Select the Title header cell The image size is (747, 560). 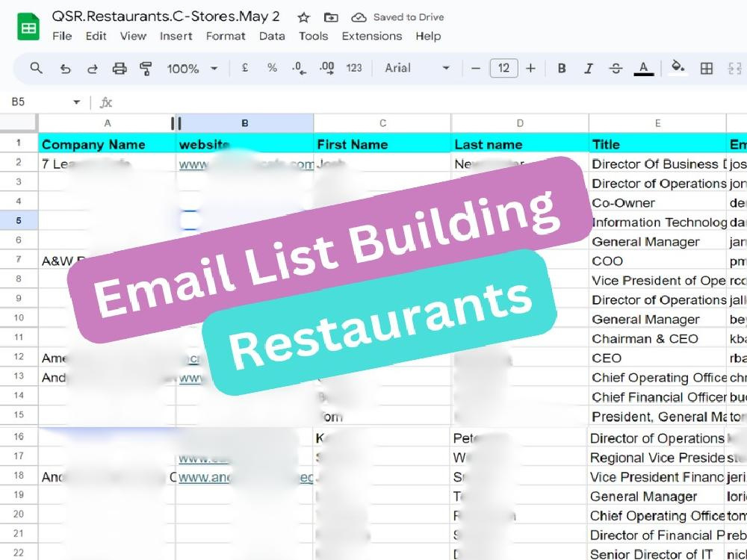pos(657,143)
